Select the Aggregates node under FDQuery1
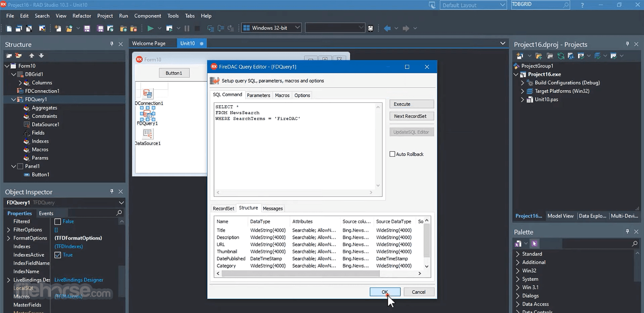 tap(44, 108)
